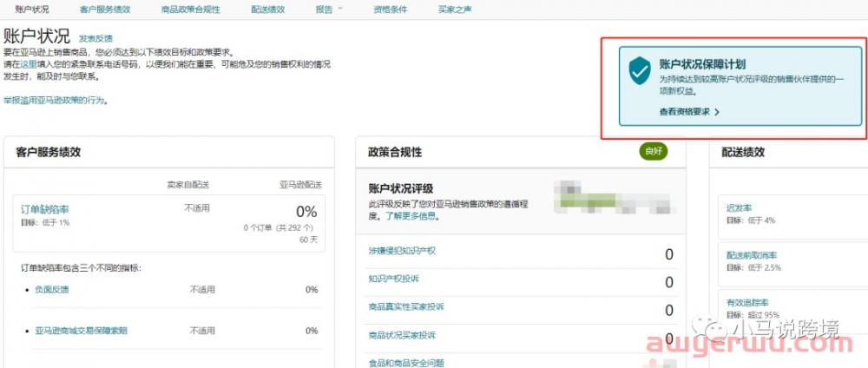Click the 这里 emergency contact link
The height and width of the screenshot is (368, 868).
pos(29,65)
